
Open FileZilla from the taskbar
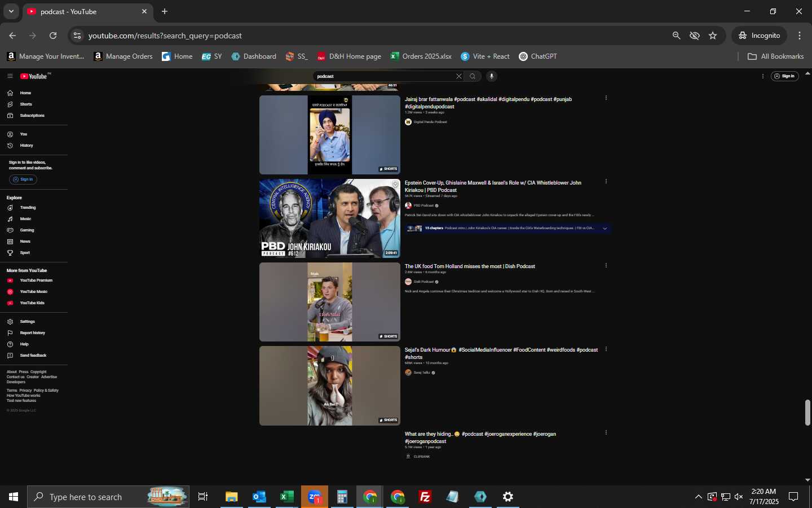pos(425,497)
